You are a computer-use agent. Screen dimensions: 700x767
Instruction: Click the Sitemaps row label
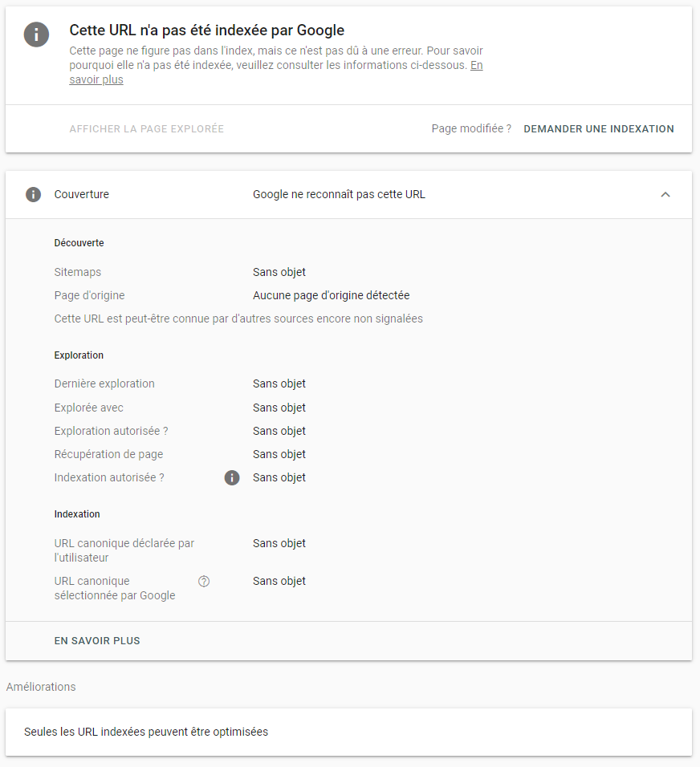pyautogui.click(x=78, y=272)
